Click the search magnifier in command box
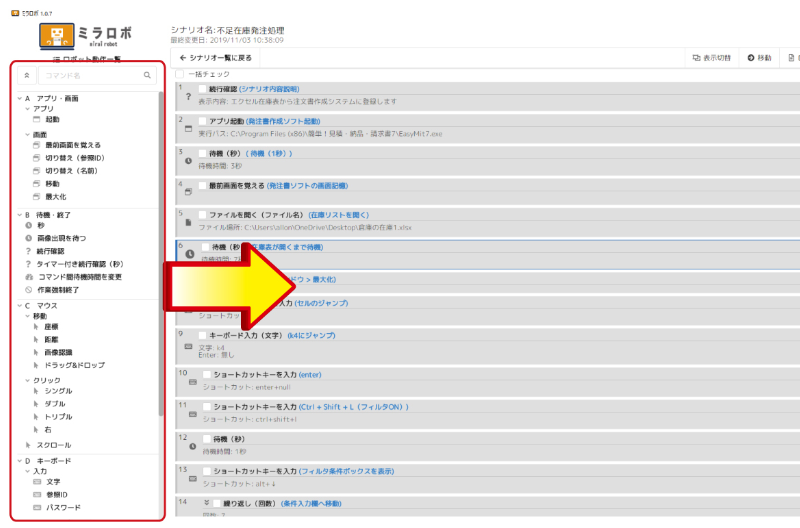The width and height of the screenshot is (800, 528). [x=147, y=75]
